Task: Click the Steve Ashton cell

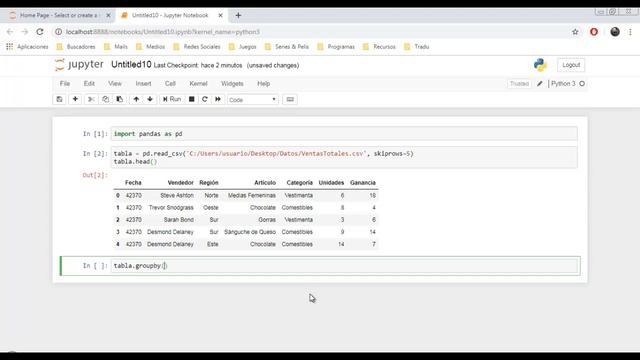Action: click(x=177, y=196)
